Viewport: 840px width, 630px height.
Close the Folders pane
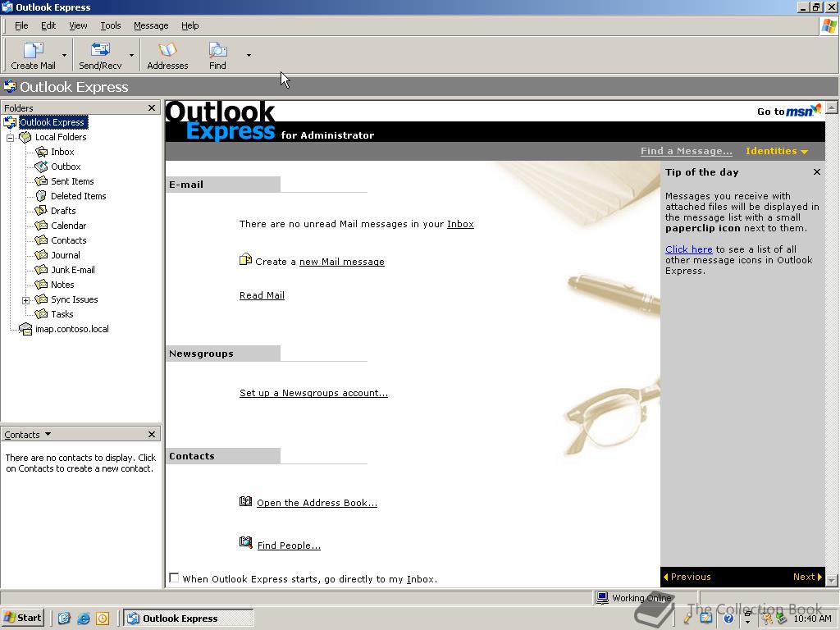coord(152,107)
